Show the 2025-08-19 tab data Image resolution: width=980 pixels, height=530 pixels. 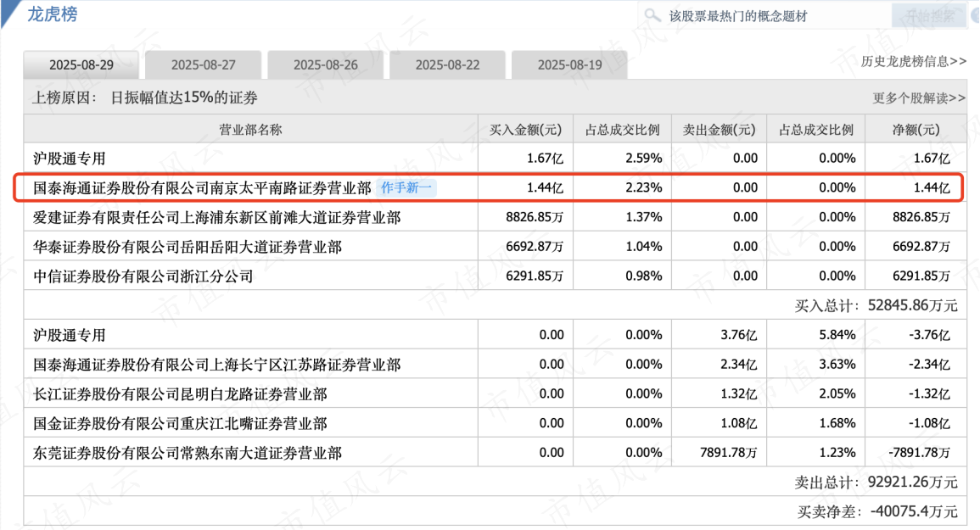point(570,65)
